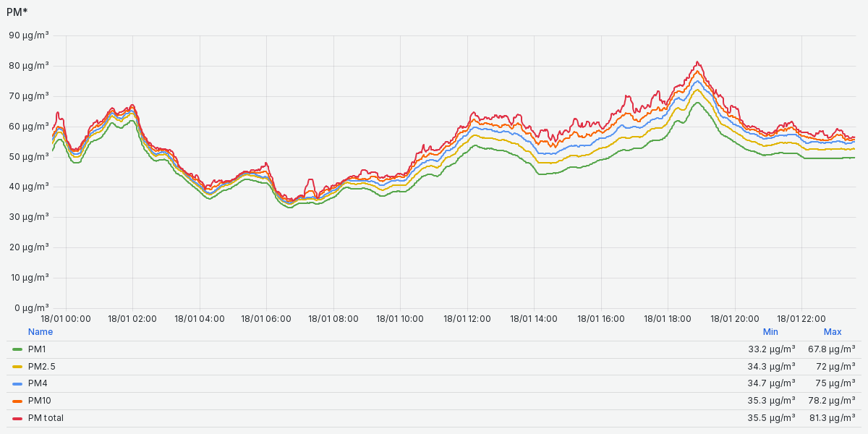
Task: Open the blue PM4 series color picker
Action: click(17, 383)
